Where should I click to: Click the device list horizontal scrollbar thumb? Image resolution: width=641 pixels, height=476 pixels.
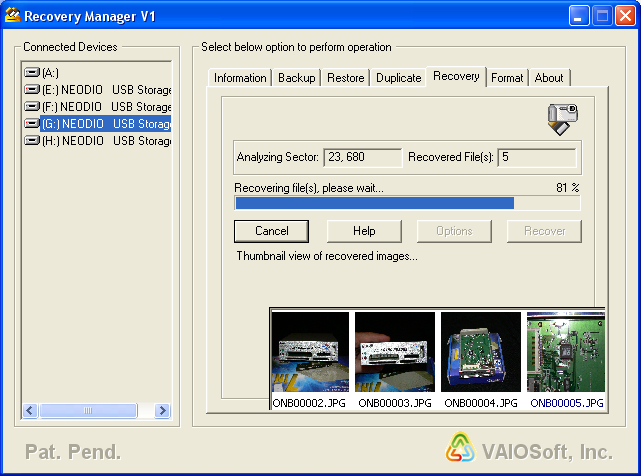(x=88, y=410)
